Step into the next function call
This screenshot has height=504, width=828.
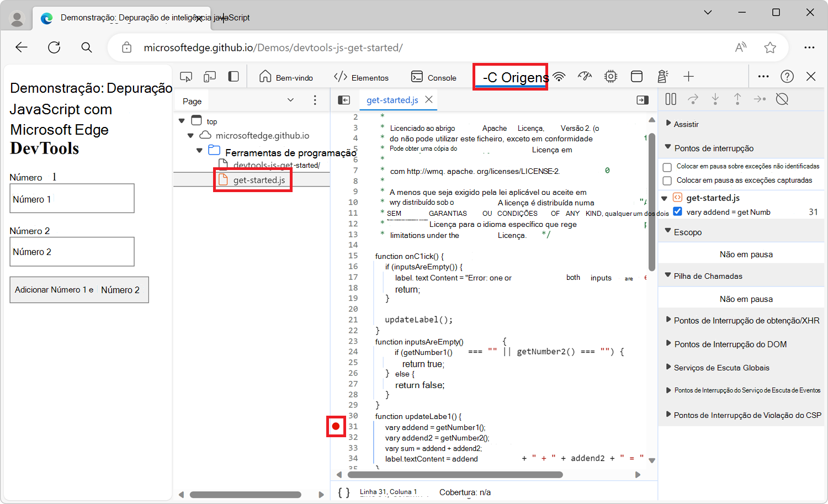715,99
